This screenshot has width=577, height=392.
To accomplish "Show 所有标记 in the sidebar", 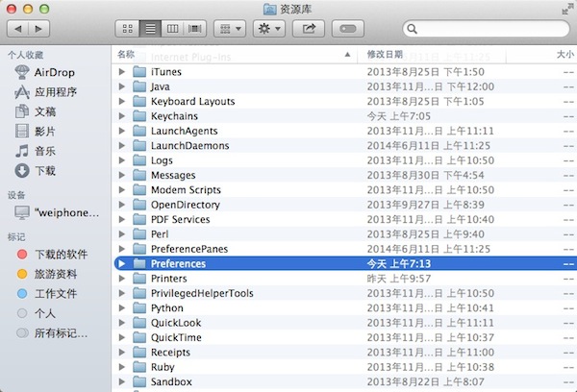I will [52, 333].
